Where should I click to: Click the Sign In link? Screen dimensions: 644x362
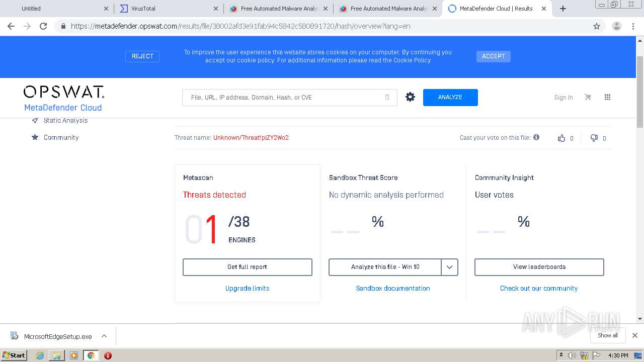563,98
